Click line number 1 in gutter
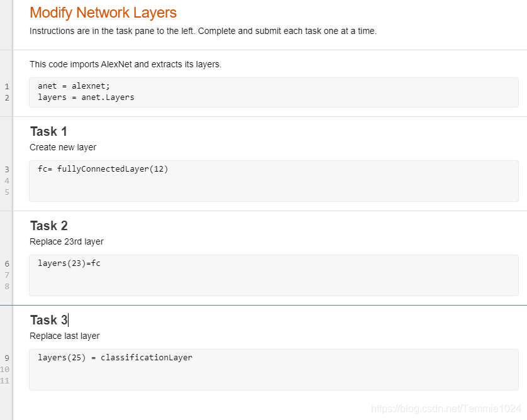 tap(7, 87)
